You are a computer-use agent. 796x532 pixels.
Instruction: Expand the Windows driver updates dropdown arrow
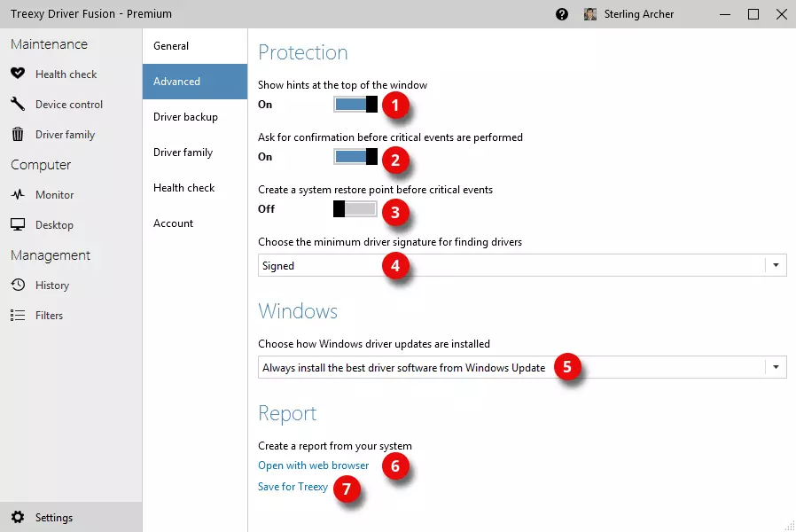point(776,368)
